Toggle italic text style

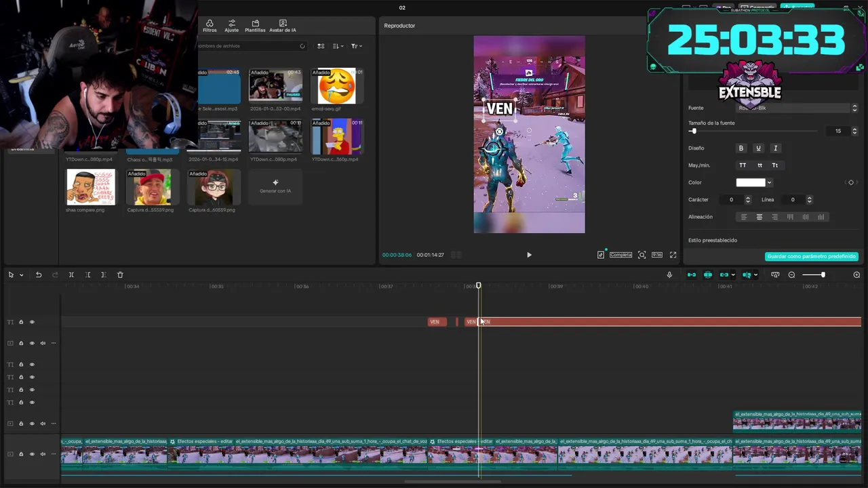pos(775,148)
